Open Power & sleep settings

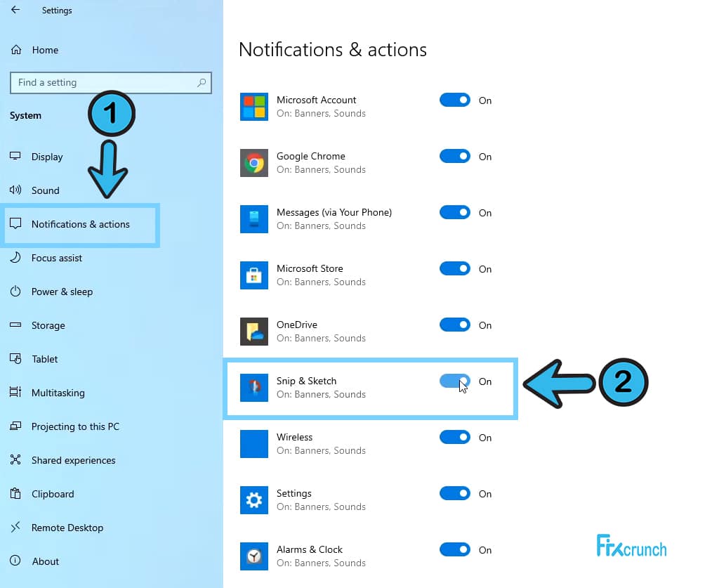coord(62,292)
